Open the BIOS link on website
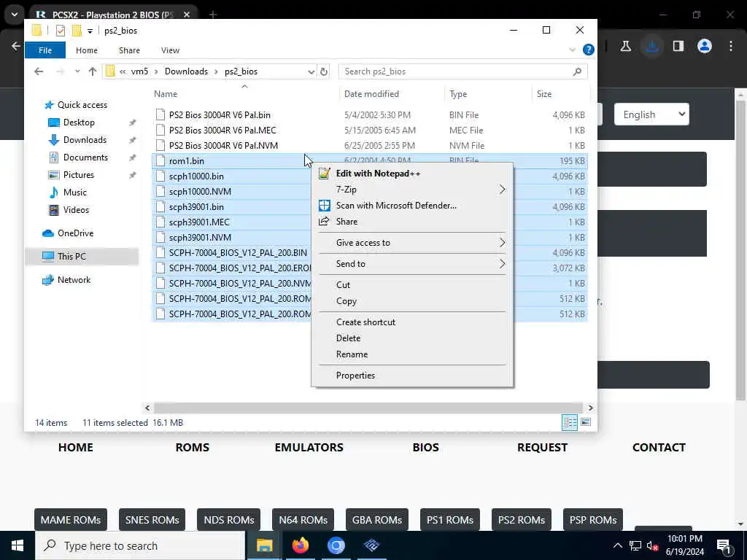 tap(425, 448)
